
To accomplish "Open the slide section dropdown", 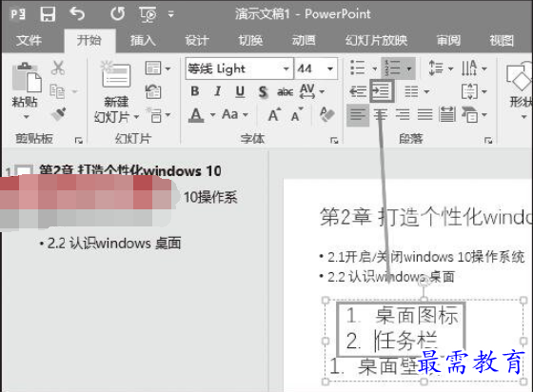I will 158,115.
